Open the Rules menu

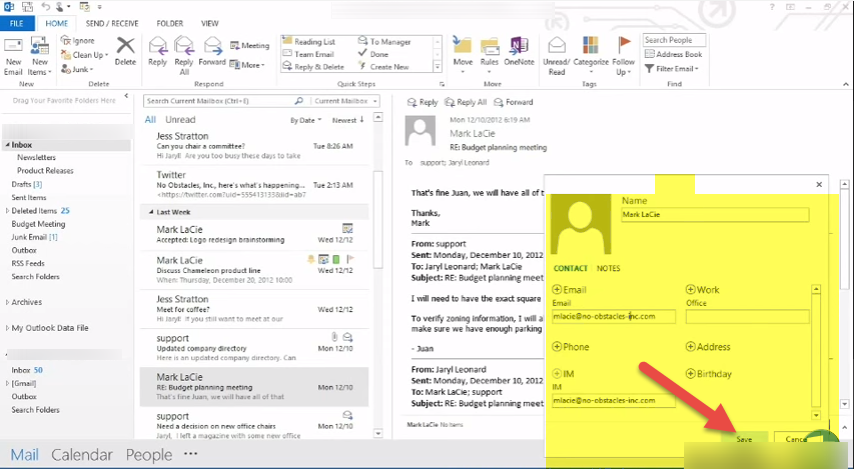tap(489, 56)
